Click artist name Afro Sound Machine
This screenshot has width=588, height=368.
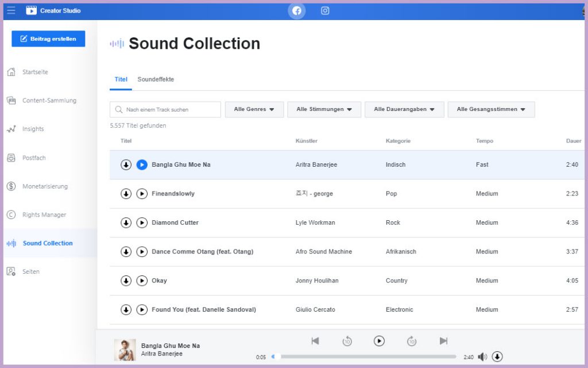coord(324,252)
